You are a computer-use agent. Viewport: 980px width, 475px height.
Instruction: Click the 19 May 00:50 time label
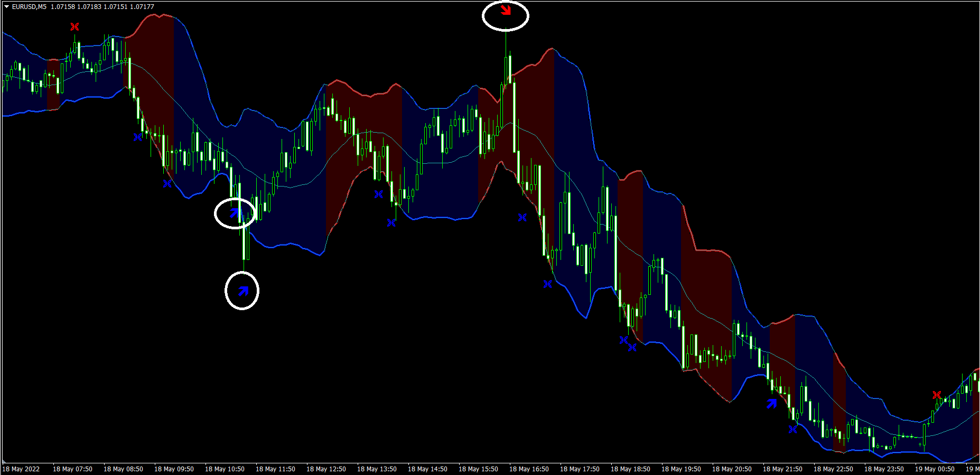tap(935, 469)
